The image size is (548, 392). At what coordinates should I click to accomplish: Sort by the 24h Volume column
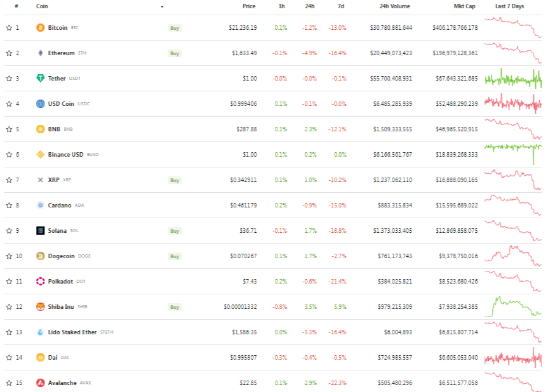pos(394,6)
